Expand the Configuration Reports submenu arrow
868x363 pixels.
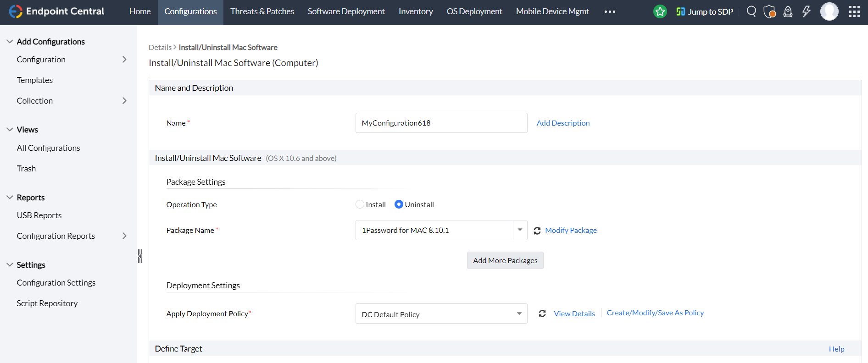(124, 236)
